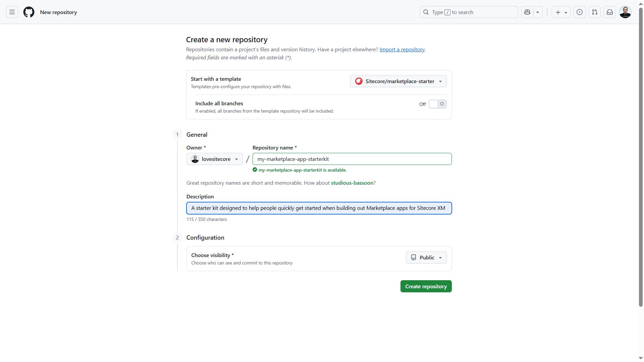Click the GitHub logo home icon
Image resolution: width=644 pixels, height=362 pixels.
pos(29,12)
